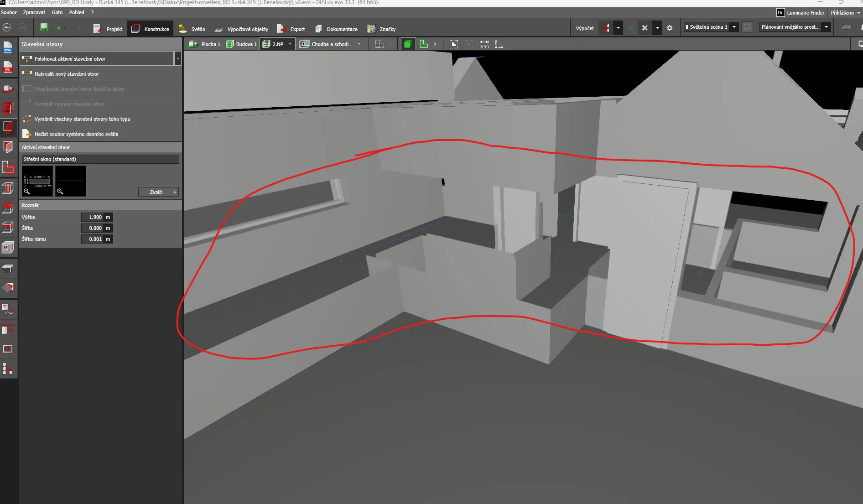The image size is (863, 504).
Task: Open Luminaire Finder
Action: [801, 13]
